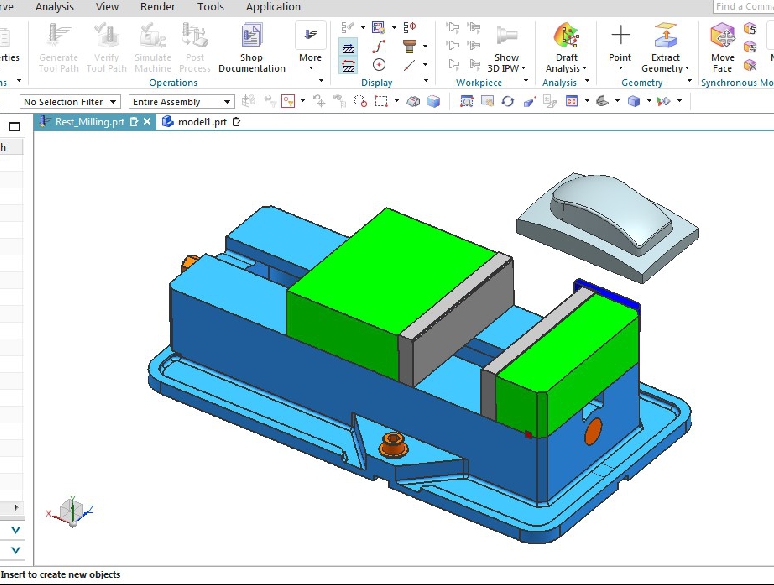Open the Render ribbon tab
This screenshot has height=585, width=774.
click(158, 6)
